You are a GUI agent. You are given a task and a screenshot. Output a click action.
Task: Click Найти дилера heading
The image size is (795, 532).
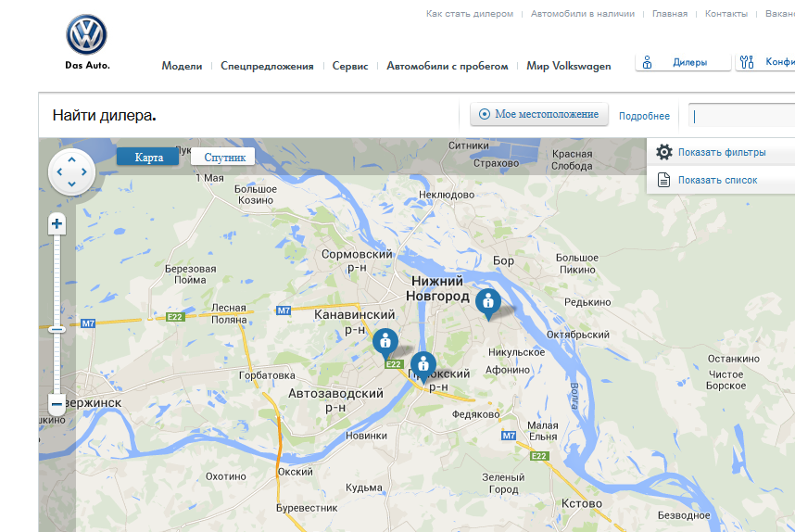coord(104,116)
